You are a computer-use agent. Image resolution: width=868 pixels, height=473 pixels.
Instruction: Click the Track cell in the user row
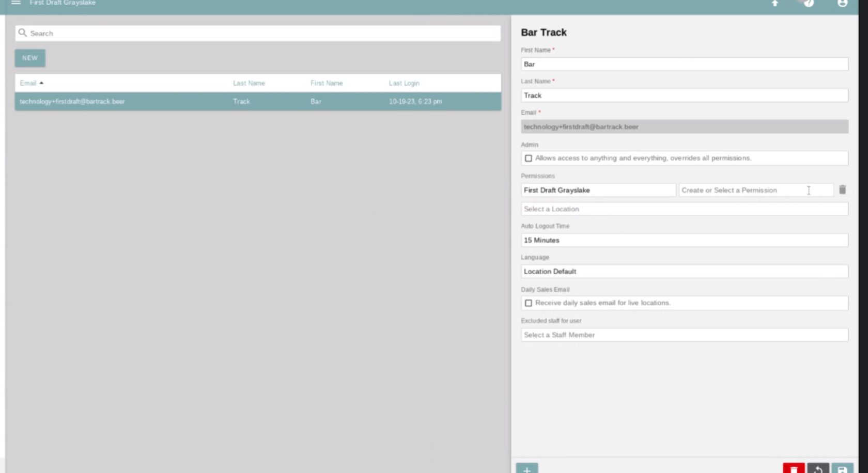(241, 102)
